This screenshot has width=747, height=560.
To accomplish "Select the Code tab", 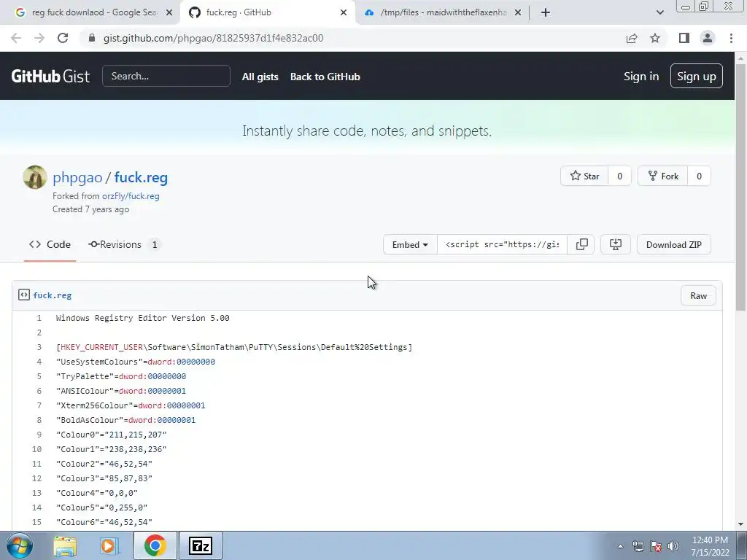I will (50, 244).
